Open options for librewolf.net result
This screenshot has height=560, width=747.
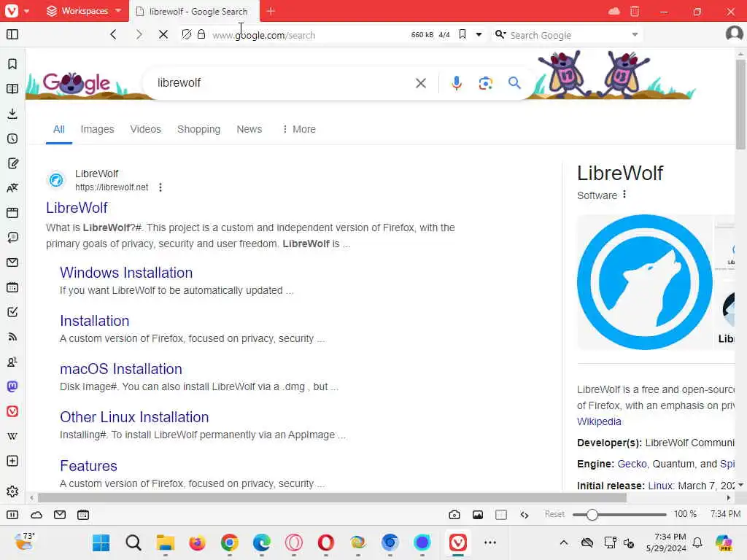click(160, 187)
